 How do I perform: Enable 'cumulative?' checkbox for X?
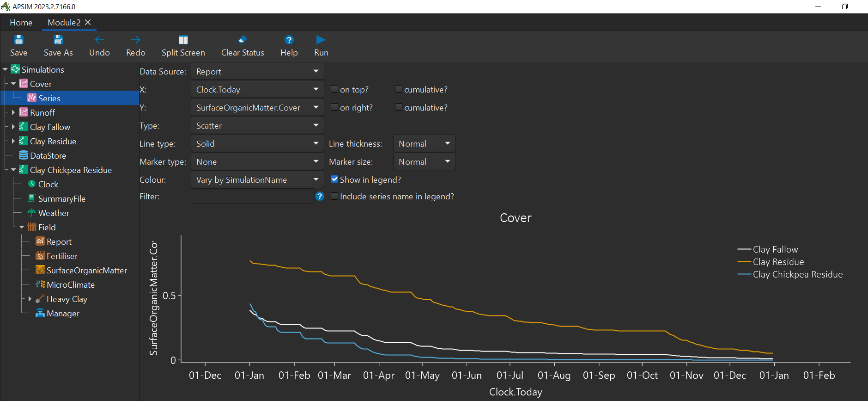pyautogui.click(x=399, y=89)
